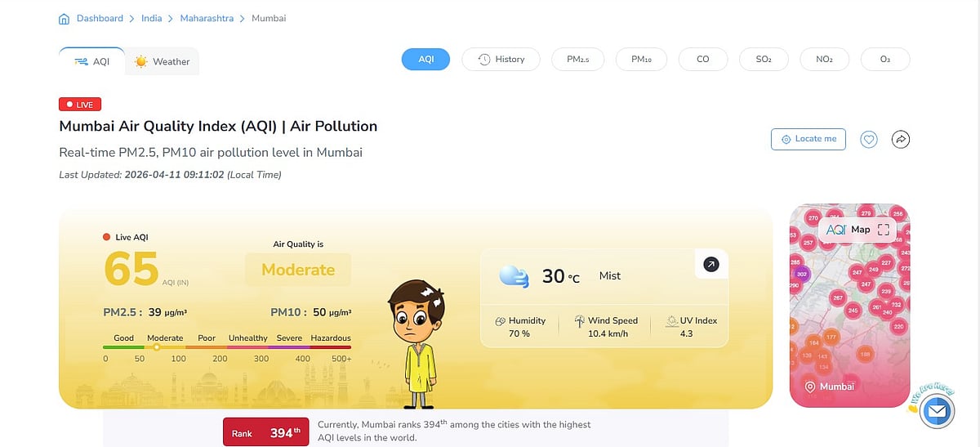Screen dimensions: 980x447
Task: Click the mail chat bubble icon
Action: (937, 412)
